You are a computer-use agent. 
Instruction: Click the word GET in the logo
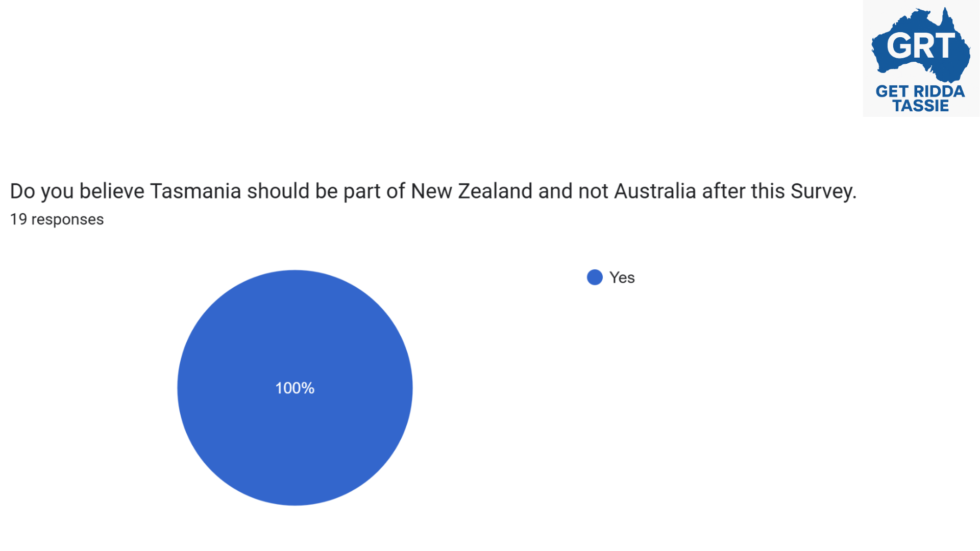pos(892,92)
